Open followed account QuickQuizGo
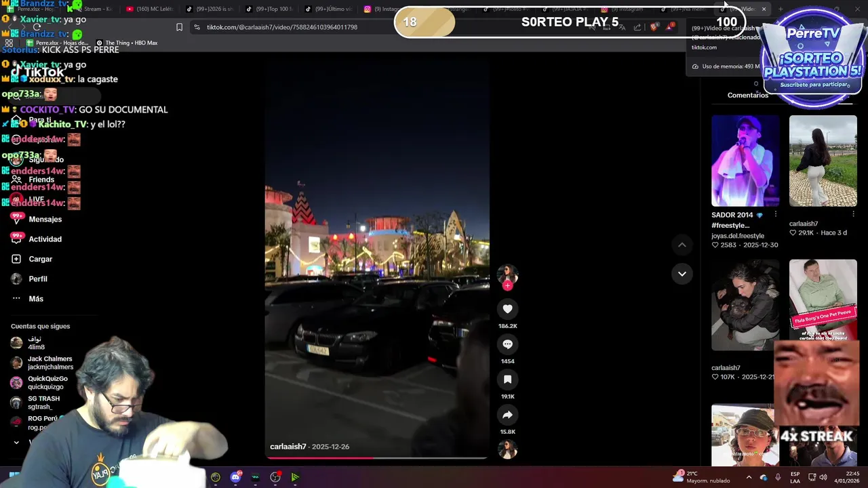 click(x=39, y=382)
